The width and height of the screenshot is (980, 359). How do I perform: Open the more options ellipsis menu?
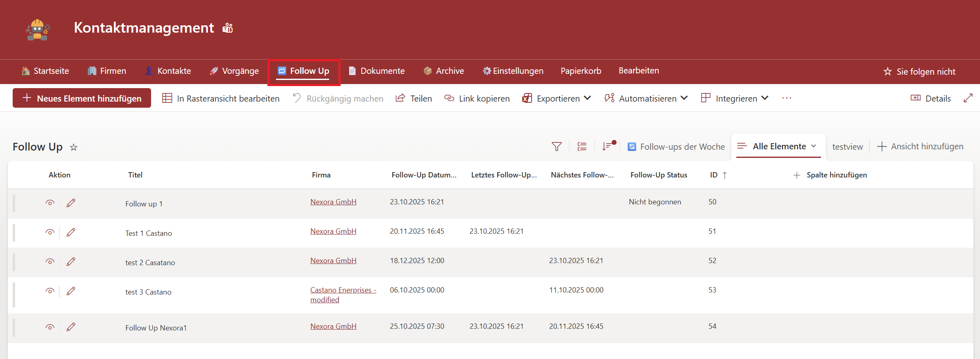pos(786,98)
